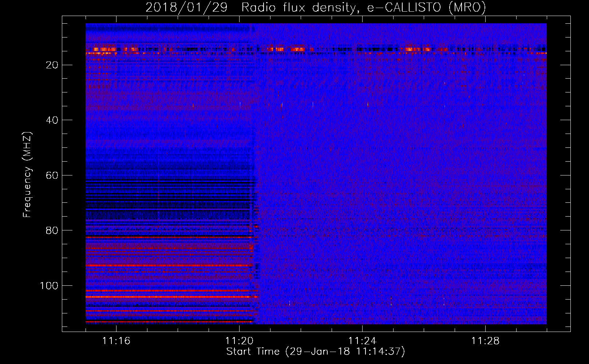Click the "Start Time (29-Jan-18 11:14:37)" label
The image size is (589, 364).
pos(316,352)
